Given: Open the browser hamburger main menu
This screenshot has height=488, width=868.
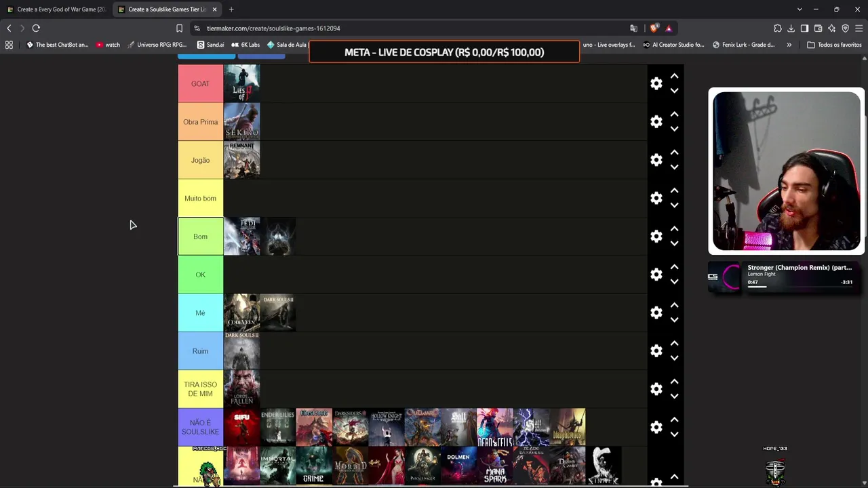Looking at the screenshot, I should pos(859,28).
